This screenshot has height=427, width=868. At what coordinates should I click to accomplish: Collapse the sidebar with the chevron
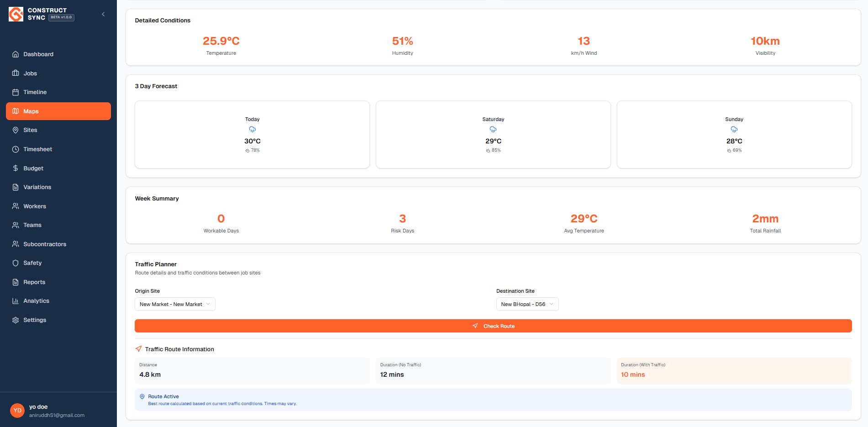coord(103,14)
